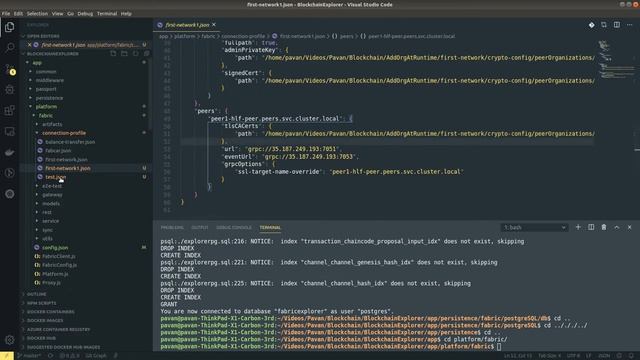
Task: Collapse the Open Editors section
Action: coord(43,36)
